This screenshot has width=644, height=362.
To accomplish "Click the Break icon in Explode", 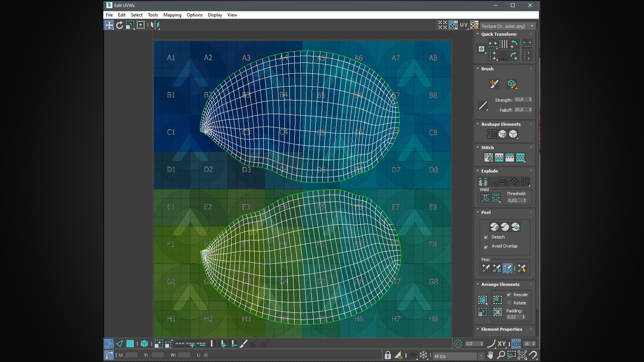I will [x=483, y=182].
